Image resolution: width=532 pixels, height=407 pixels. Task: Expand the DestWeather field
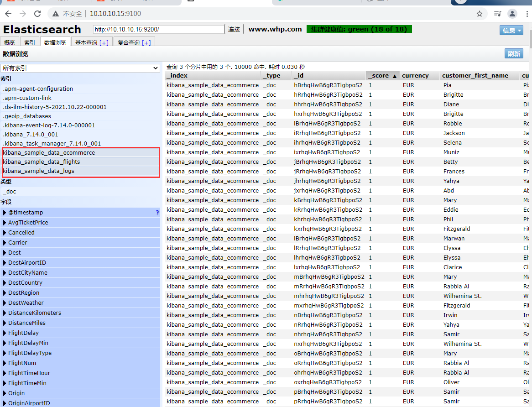5,303
